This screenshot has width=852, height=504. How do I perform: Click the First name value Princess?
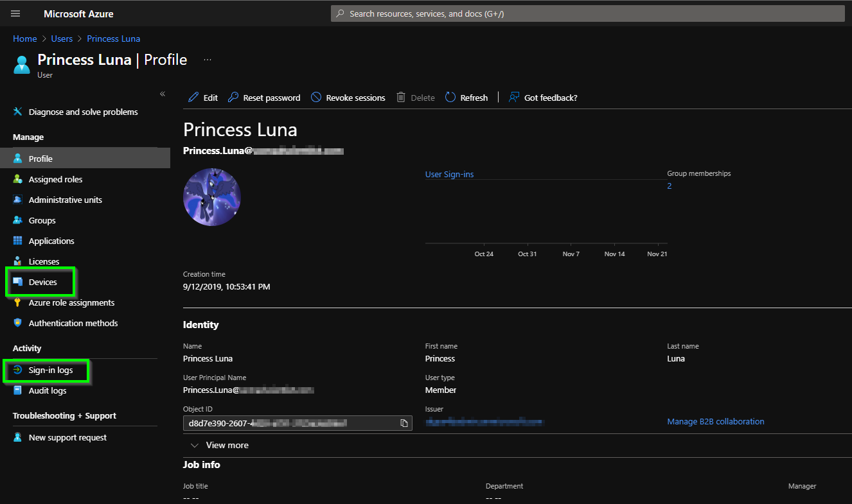point(440,358)
